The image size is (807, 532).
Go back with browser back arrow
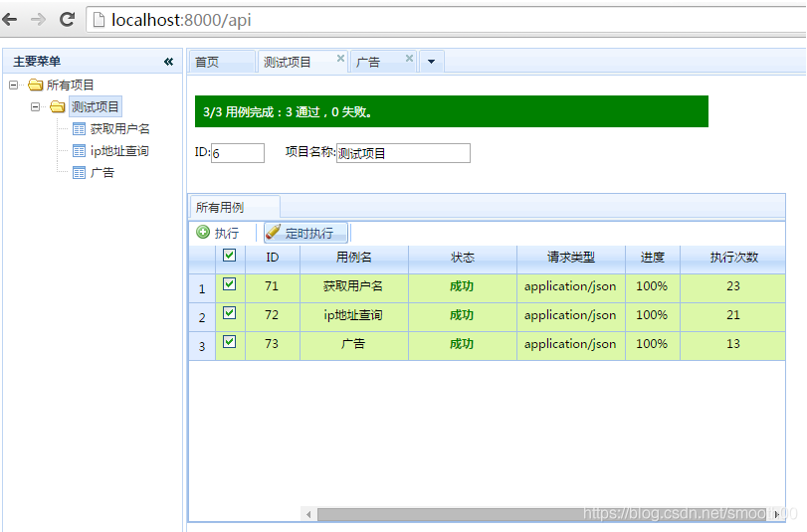click(x=10, y=20)
